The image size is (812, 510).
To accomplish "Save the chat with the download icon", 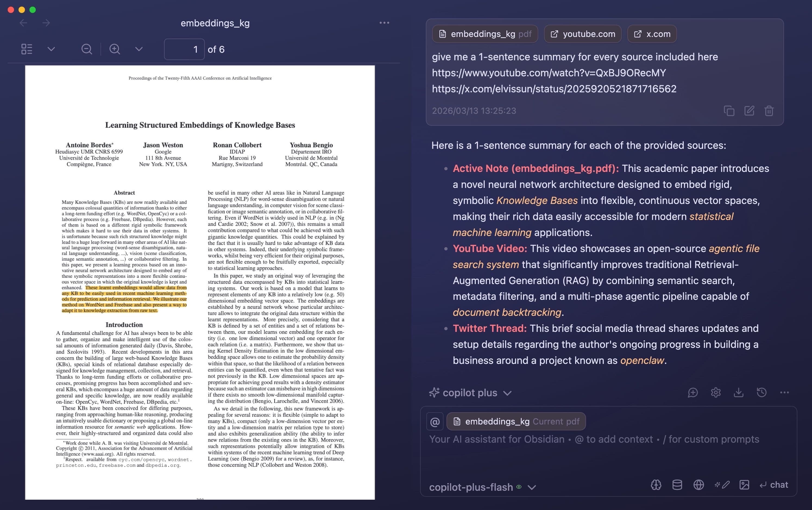I will pyautogui.click(x=738, y=393).
